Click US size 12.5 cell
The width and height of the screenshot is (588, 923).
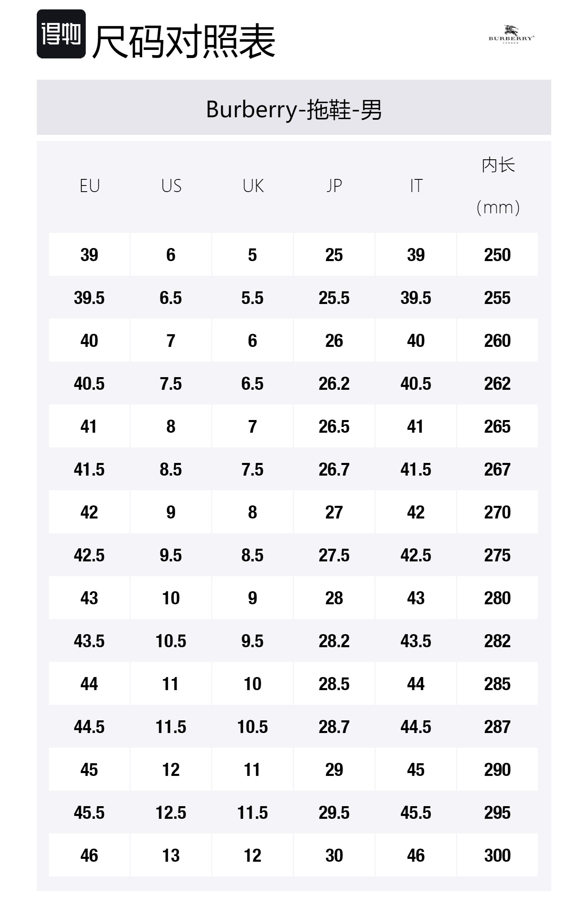coord(171,812)
